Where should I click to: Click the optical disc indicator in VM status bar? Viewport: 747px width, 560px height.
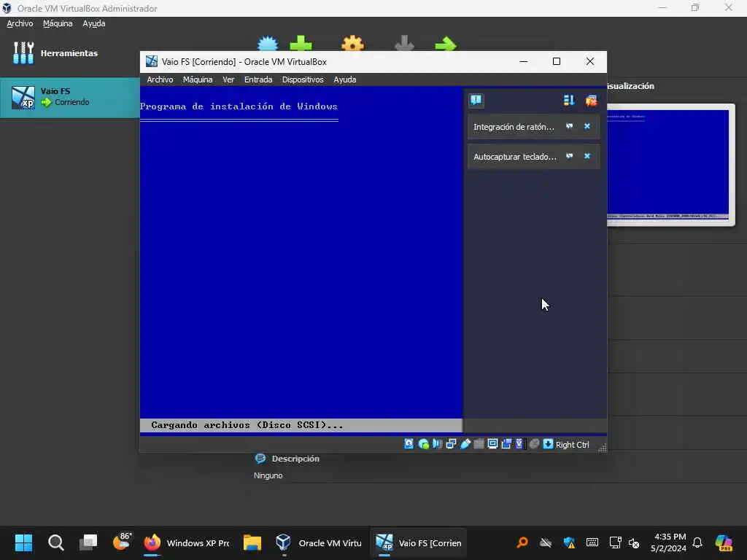pyautogui.click(x=423, y=444)
